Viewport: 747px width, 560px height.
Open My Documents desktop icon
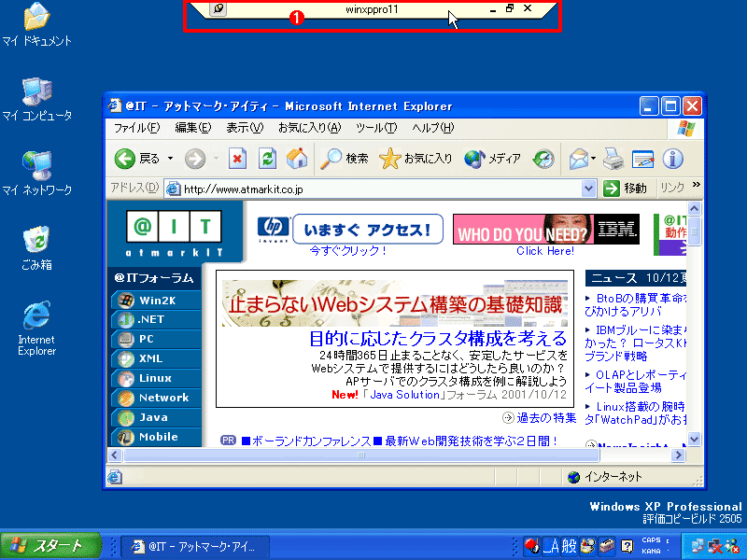[x=36, y=24]
